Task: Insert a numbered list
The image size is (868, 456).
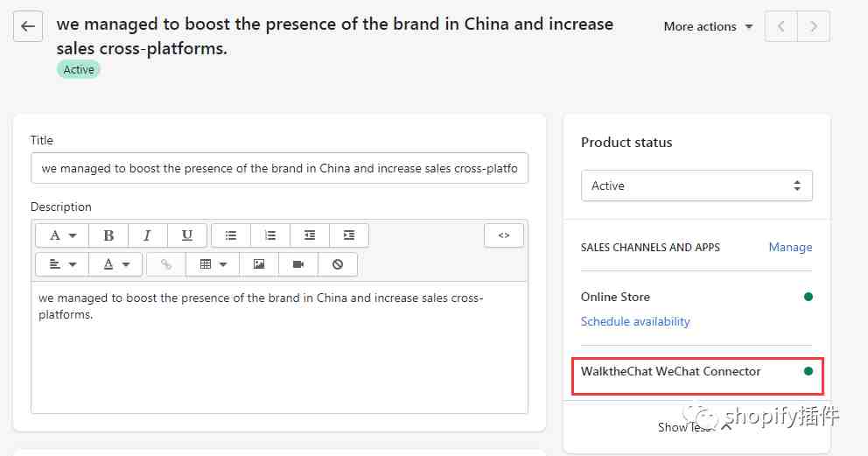Action: 270,235
